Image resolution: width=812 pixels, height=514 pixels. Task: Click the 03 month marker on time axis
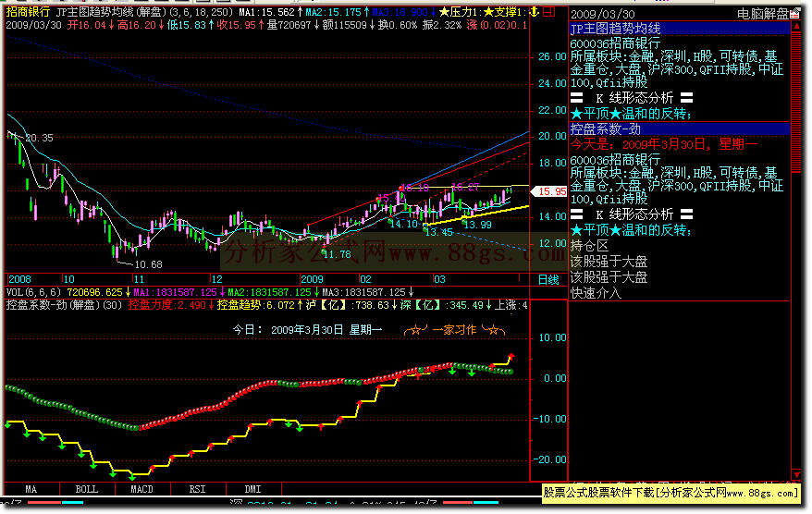(x=439, y=279)
